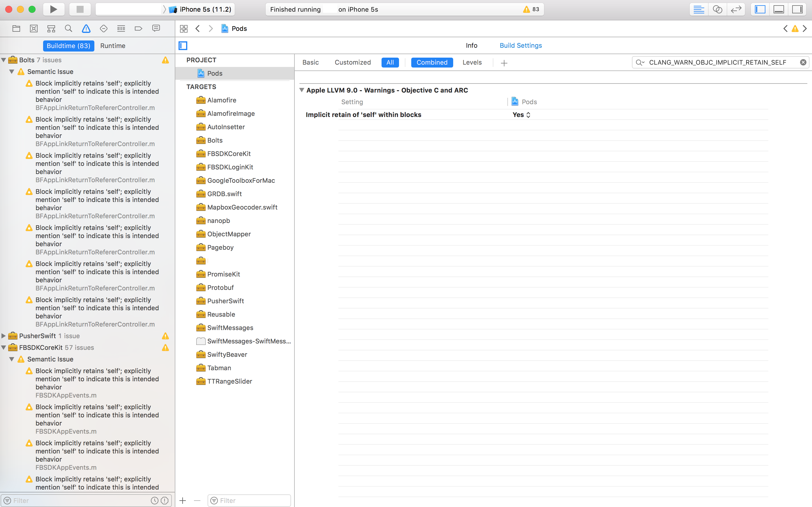Edit the CLANG_WARN_OBJC_IMPLICIT_RETAIN_SELF search field
This screenshot has width=812, height=507.
[720, 62]
